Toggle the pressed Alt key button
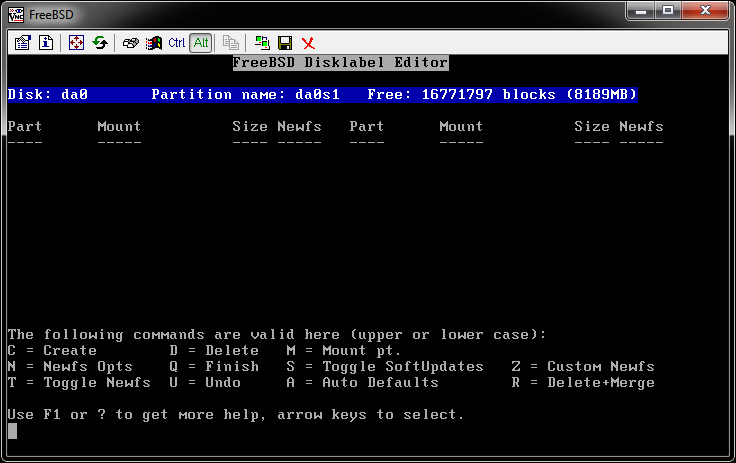736x463 pixels. click(201, 43)
